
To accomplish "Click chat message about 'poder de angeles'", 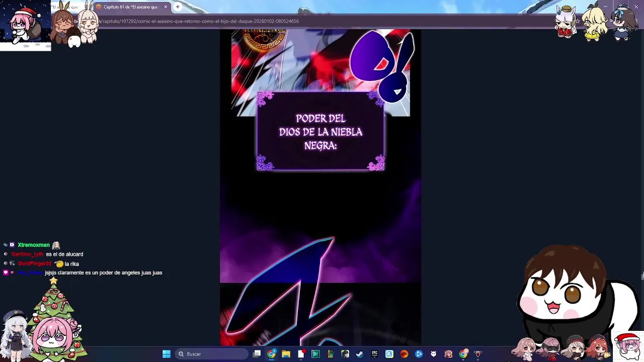I will click(x=104, y=273).
